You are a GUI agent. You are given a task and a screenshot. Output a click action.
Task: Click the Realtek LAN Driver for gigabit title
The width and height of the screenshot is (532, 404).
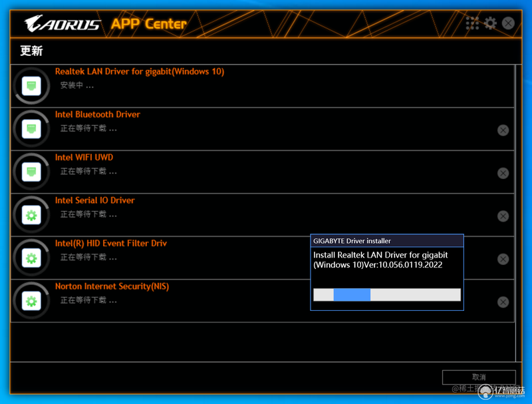coord(140,72)
